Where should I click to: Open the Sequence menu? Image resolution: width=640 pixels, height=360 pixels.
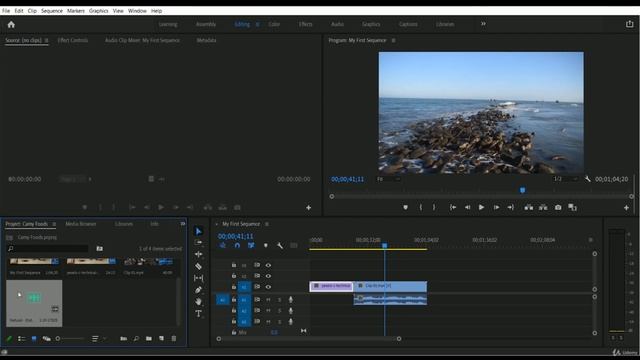click(x=52, y=11)
